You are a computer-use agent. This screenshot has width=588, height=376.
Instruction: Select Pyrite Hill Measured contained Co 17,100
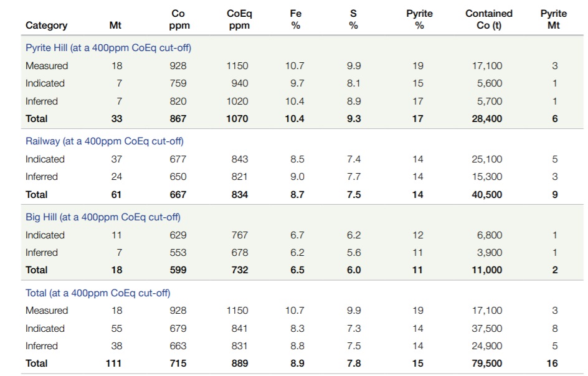(x=486, y=66)
